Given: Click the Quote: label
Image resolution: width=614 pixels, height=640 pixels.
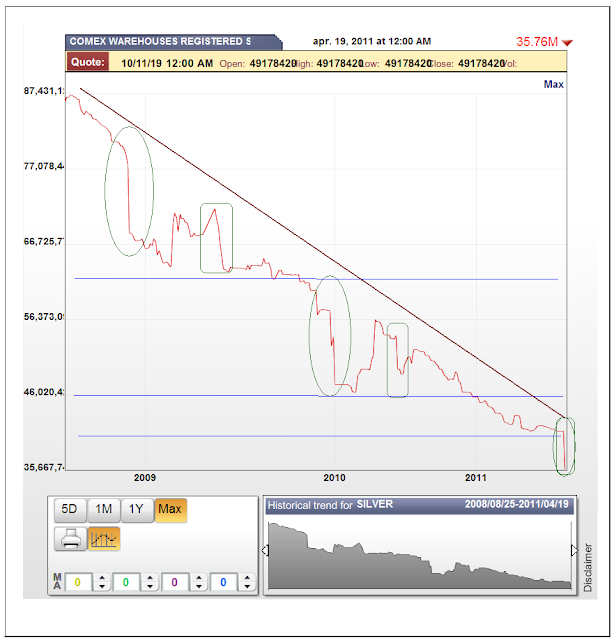Looking at the screenshot, I should [88, 62].
